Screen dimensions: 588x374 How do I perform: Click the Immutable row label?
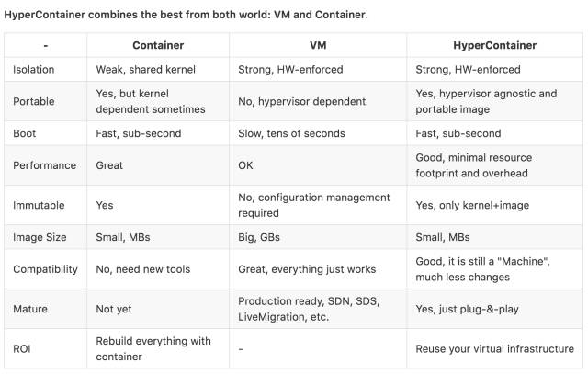click(39, 205)
